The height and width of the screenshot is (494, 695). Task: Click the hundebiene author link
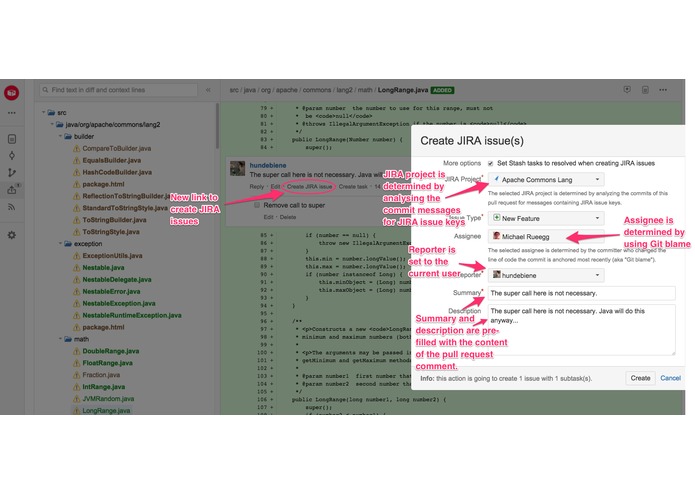[x=268, y=165]
